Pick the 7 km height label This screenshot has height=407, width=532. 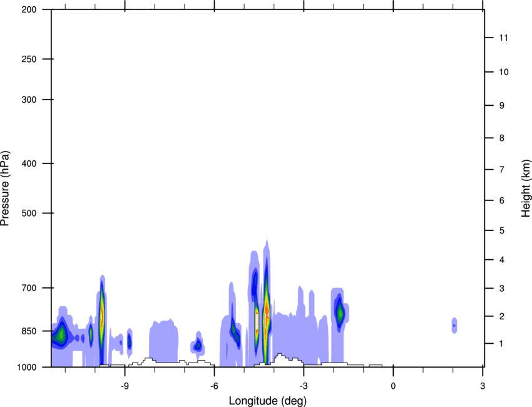pyautogui.click(x=502, y=170)
